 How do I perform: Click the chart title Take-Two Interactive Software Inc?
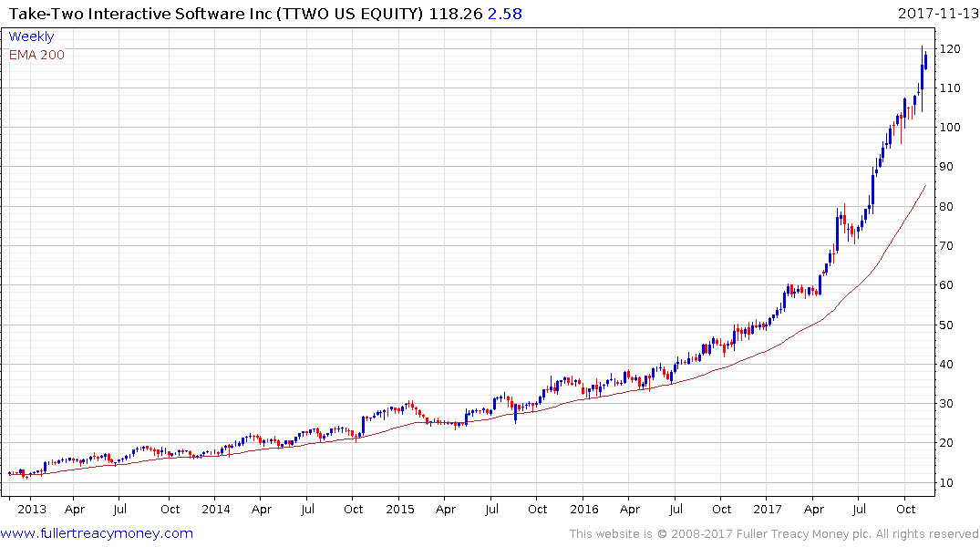[141, 13]
